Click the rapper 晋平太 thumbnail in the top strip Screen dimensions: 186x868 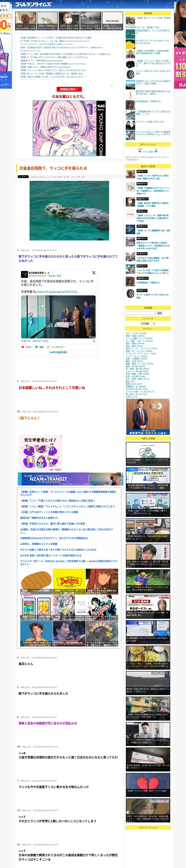(26, 21)
